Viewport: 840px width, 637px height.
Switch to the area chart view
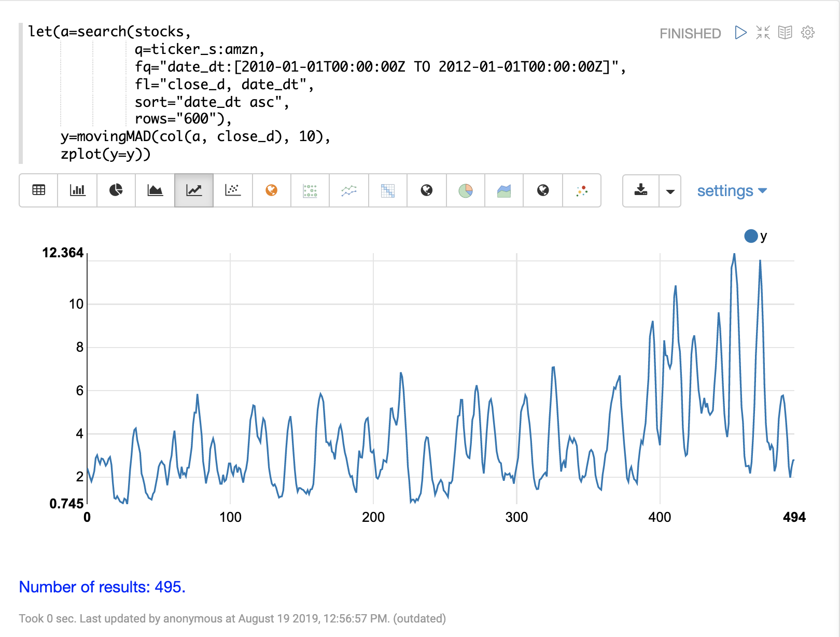(x=155, y=190)
